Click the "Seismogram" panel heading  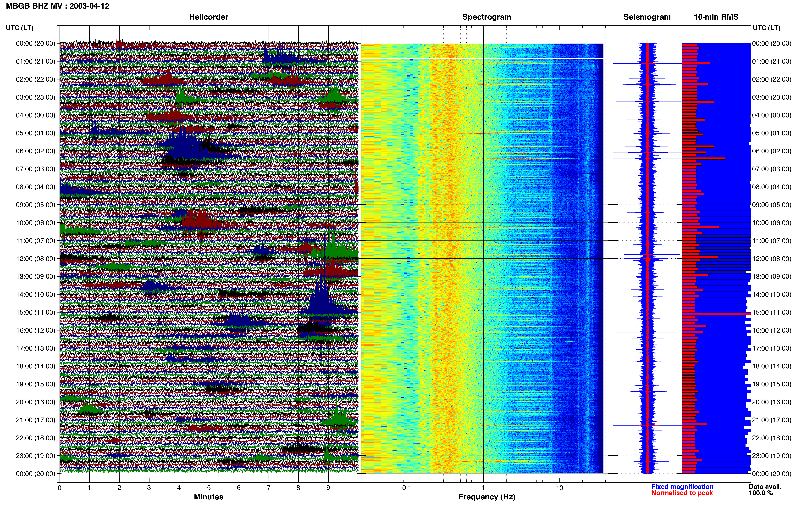coord(647,17)
